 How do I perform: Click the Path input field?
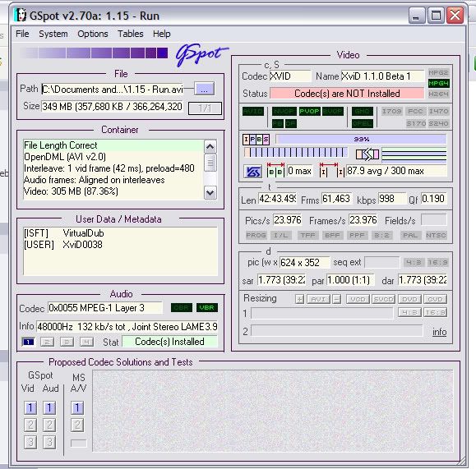[113, 90]
